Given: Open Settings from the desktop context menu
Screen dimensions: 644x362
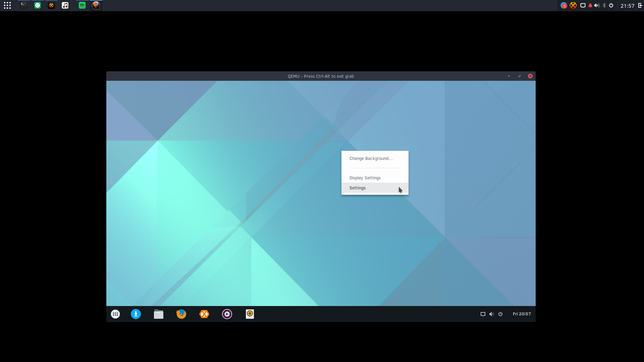Looking at the screenshot, I should [x=375, y=188].
